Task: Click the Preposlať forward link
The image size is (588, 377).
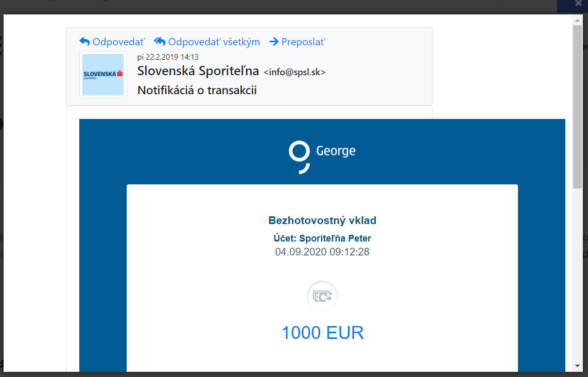Action: [297, 42]
